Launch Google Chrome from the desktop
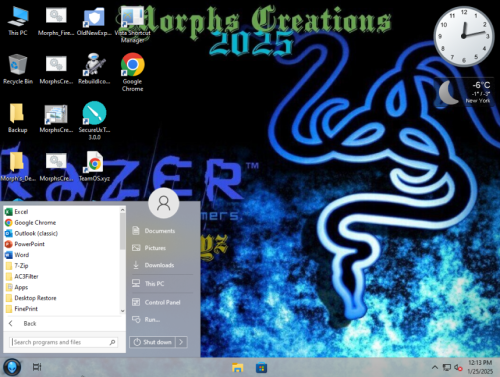This screenshot has width=500, height=377. tap(132, 72)
